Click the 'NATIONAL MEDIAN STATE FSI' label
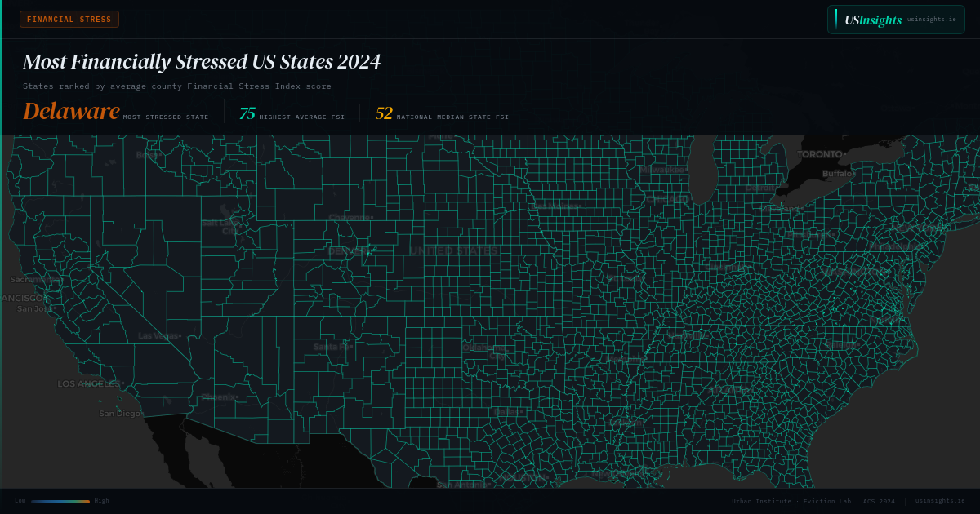The width and height of the screenshot is (980, 514). click(452, 117)
